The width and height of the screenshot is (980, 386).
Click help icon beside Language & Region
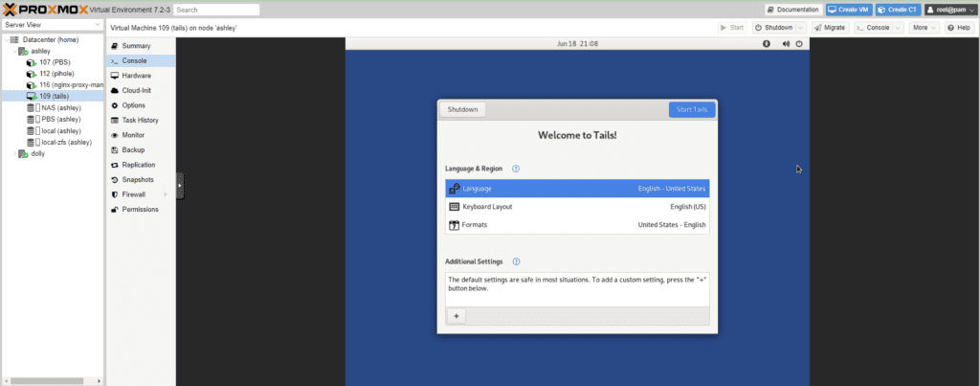click(516, 169)
